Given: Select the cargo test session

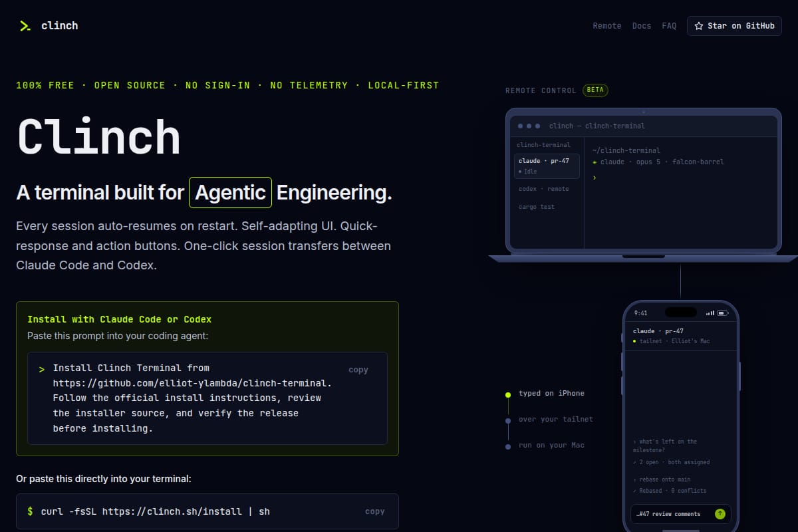Looking at the screenshot, I should (x=537, y=207).
